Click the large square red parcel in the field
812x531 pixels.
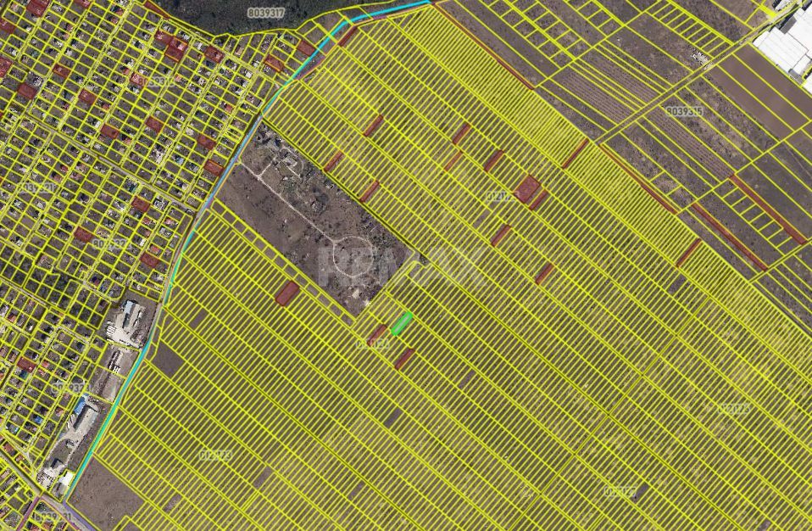click(527, 188)
